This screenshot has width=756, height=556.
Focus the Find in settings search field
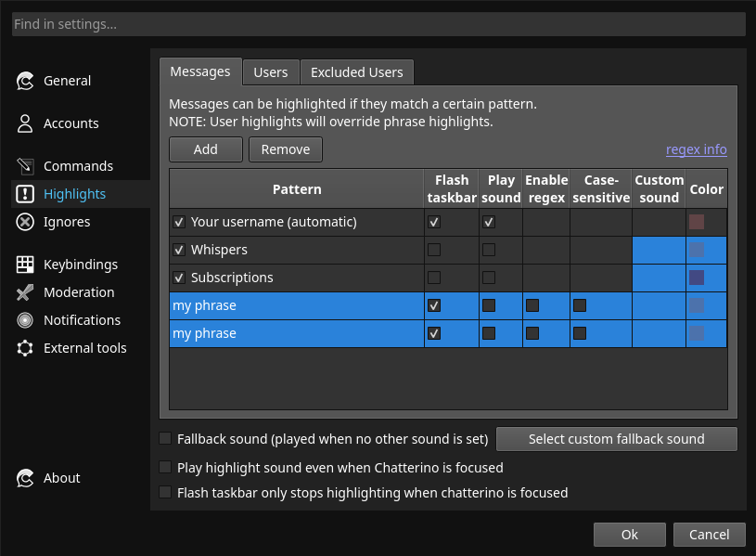tap(378, 24)
